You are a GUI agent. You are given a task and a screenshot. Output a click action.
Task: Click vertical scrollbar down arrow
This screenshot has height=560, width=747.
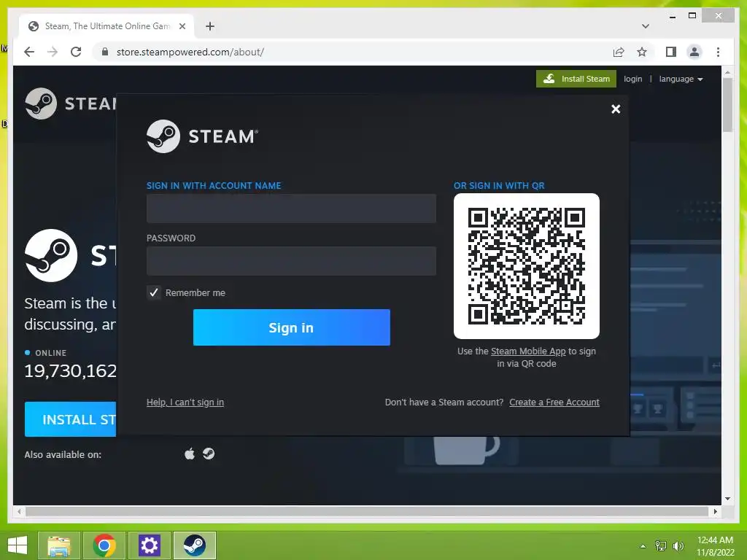[x=727, y=499]
